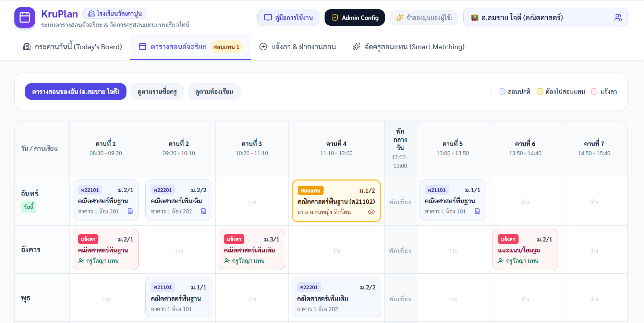Click eye icon on สอนแทน ม.1/2 card
This screenshot has height=323, width=644.
tap(371, 212)
